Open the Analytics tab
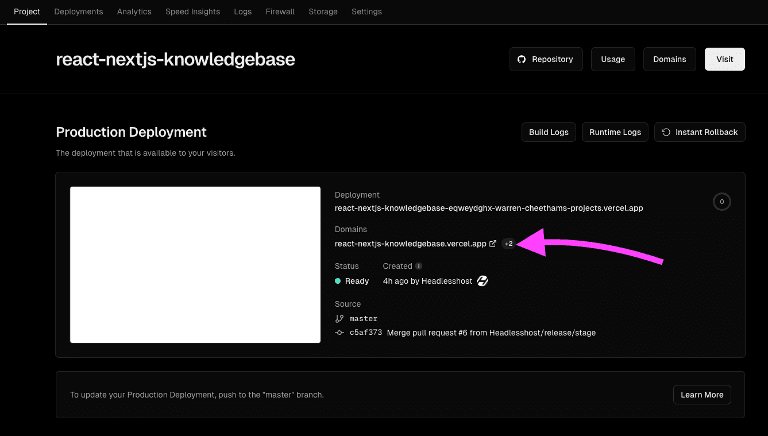The width and height of the screenshot is (768, 436). (x=134, y=11)
